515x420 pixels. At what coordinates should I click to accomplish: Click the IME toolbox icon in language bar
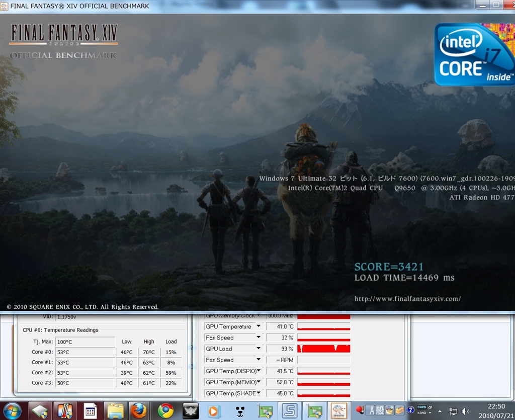[x=399, y=410]
